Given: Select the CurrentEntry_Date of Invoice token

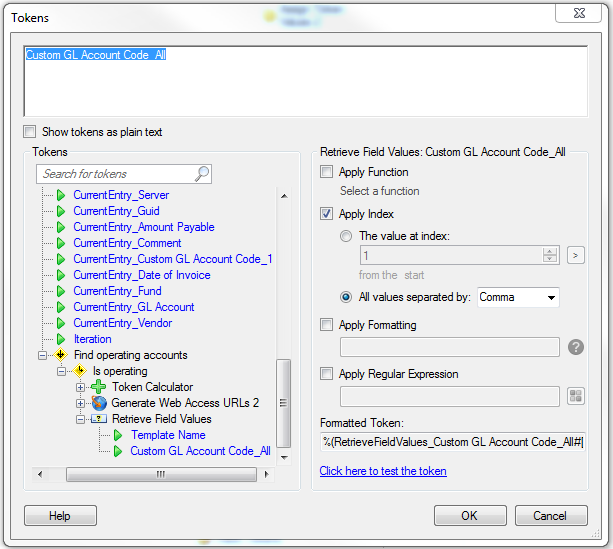Looking at the screenshot, I should [x=142, y=275].
